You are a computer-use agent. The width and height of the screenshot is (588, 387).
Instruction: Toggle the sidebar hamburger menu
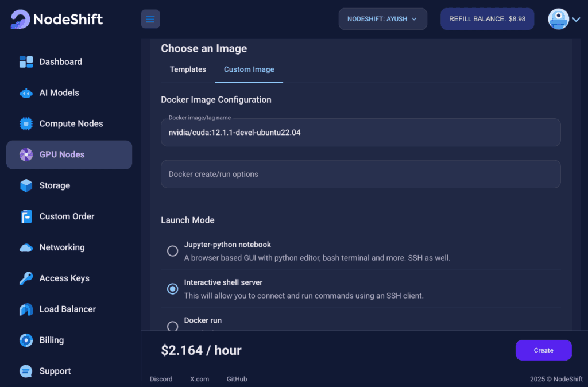coord(150,19)
